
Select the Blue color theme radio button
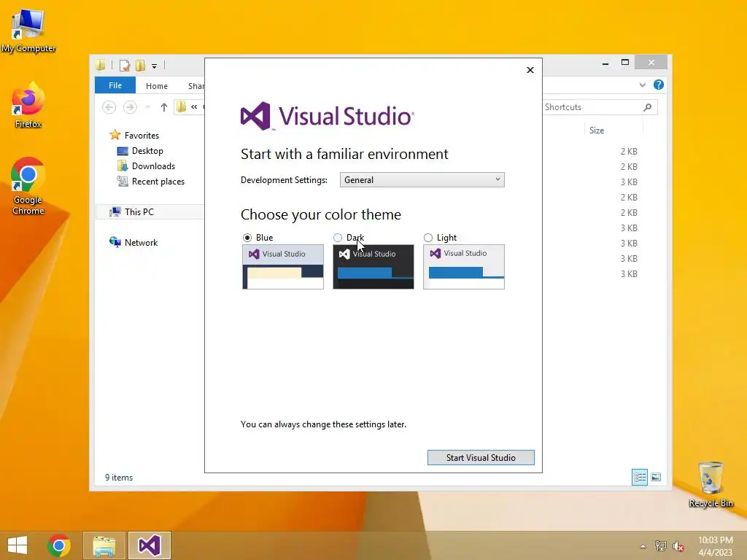[x=247, y=238]
